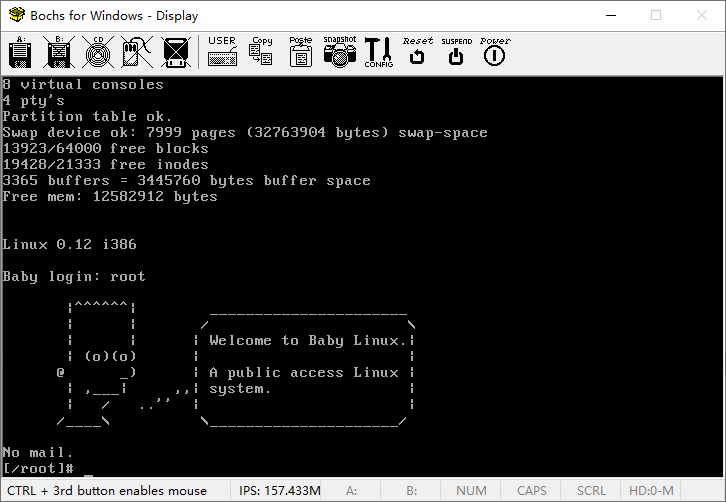Open the CONFIG tools icon
This screenshot has width=726, height=502.
(x=378, y=52)
